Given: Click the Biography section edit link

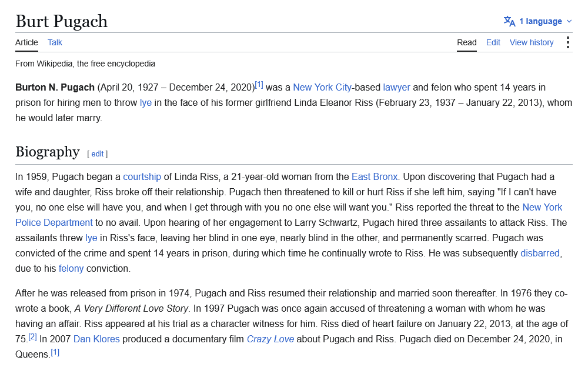Looking at the screenshot, I should click(98, 154).
